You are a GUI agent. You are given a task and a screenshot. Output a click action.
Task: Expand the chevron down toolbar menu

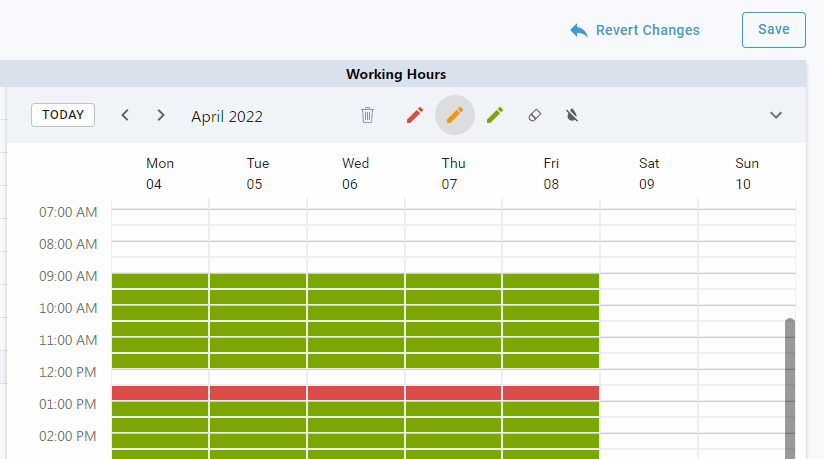click(776, 115)
